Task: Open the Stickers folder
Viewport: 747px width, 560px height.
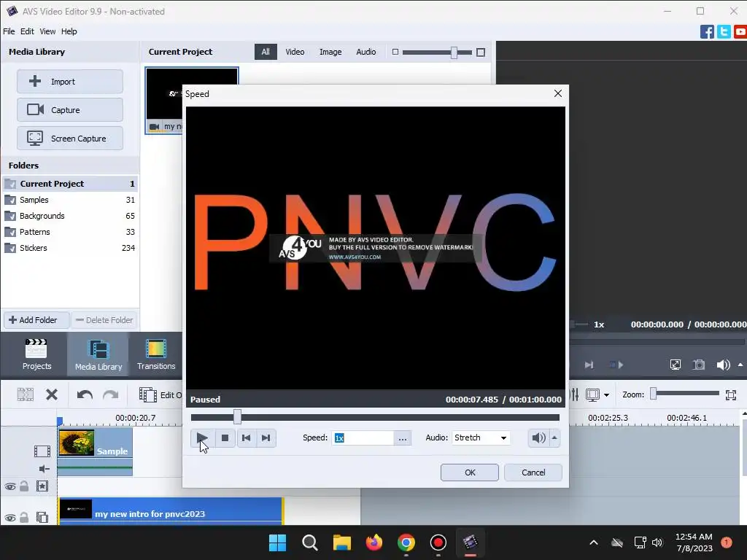Action: [70, 248]
